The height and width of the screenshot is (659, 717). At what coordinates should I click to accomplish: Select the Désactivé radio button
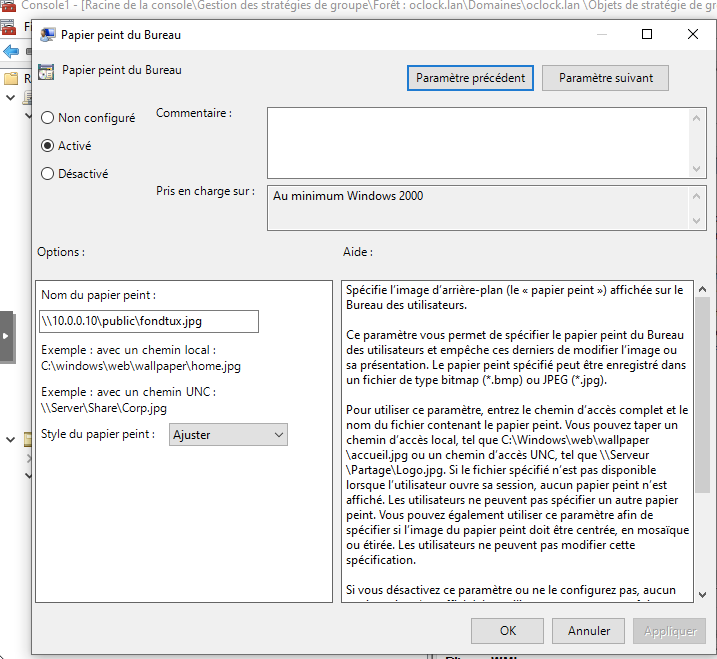pyautogui.click(x=47, y=173)
